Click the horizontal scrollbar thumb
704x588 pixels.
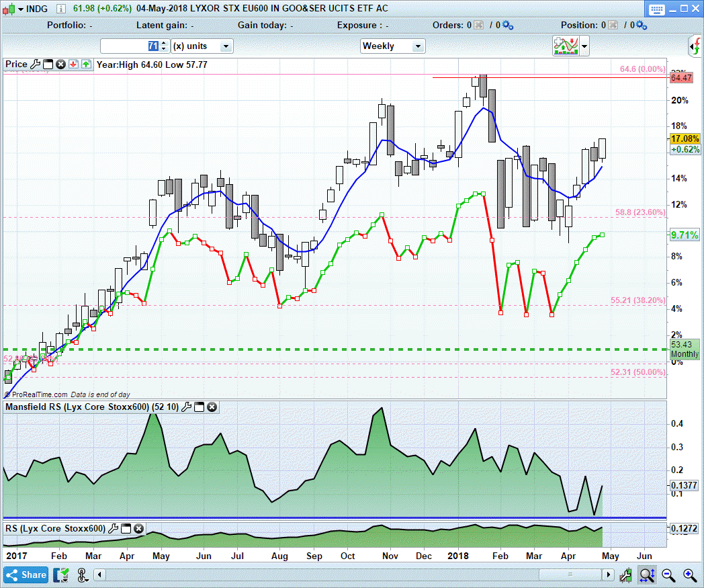click(570, 575)
